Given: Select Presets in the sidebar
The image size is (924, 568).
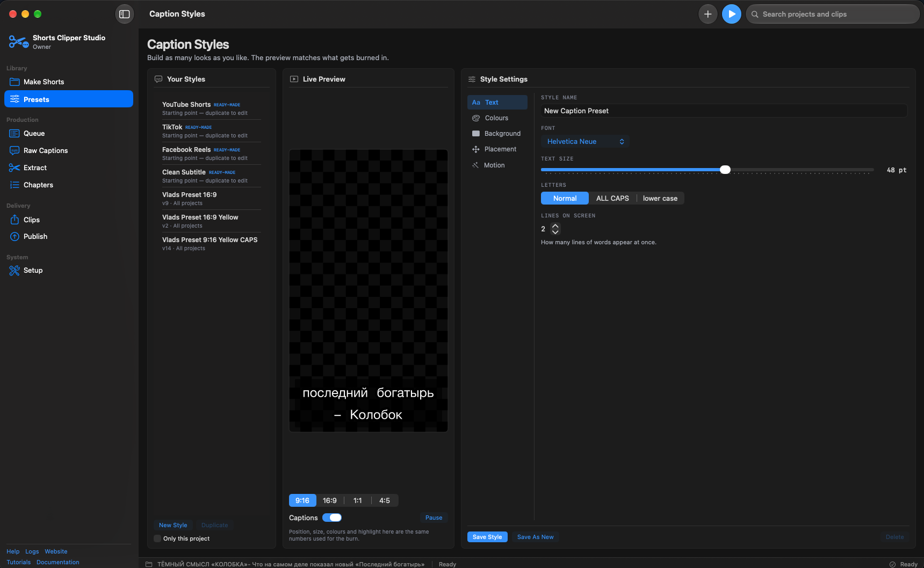Looking at the screenshot, I should click(x=69, y=99).
